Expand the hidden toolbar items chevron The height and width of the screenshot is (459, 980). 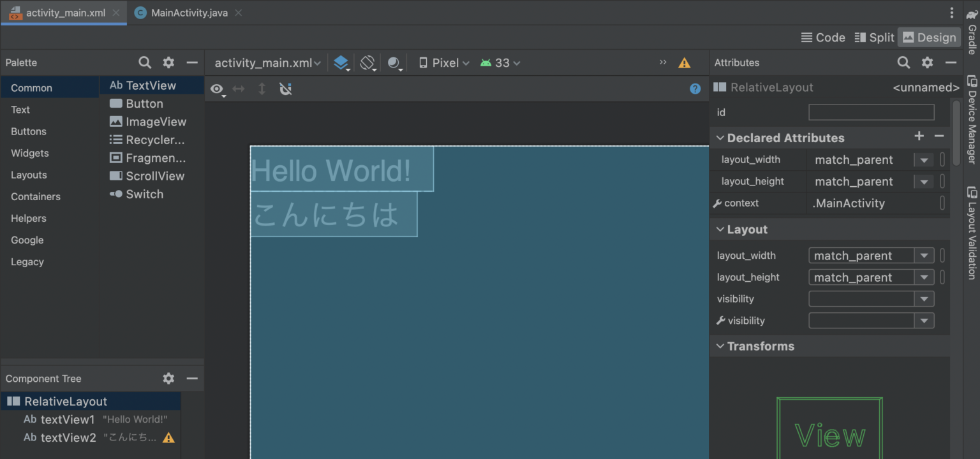pos(663,62)
